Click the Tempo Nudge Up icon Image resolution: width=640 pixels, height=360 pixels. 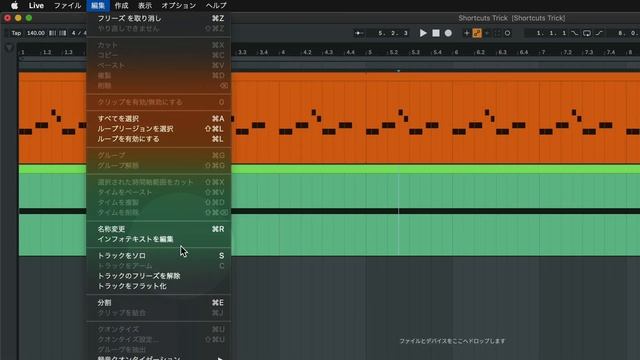point(62,33)
